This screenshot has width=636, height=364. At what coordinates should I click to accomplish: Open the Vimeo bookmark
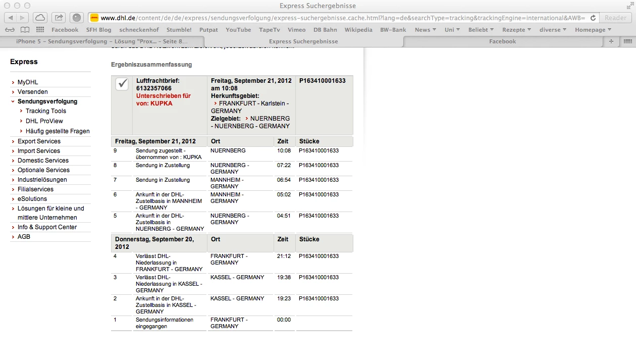(x=296, y=30)
